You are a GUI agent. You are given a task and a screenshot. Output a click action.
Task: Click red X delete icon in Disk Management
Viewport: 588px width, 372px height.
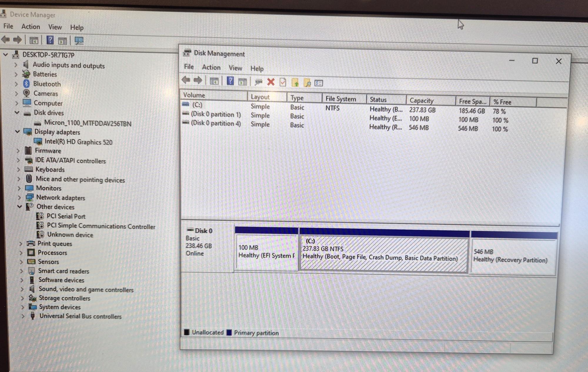[x=271, y=82]
